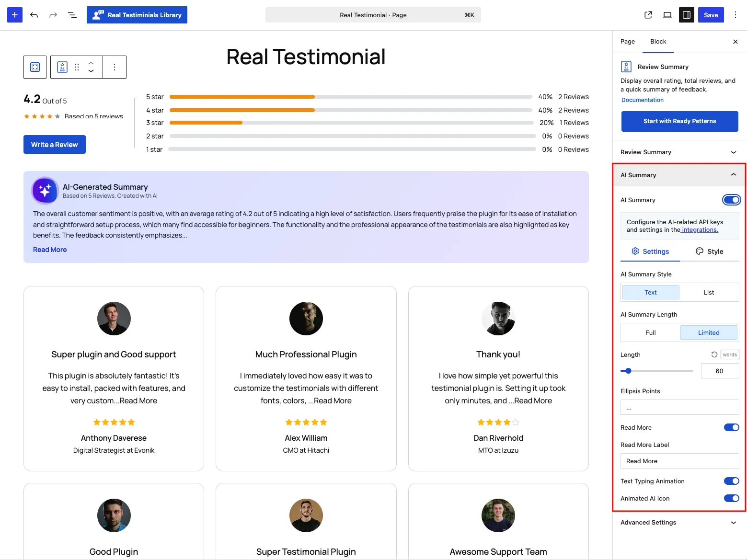Reset the Length value
Image resolution: width=747 pixels, height=560 pixels.
714,354
